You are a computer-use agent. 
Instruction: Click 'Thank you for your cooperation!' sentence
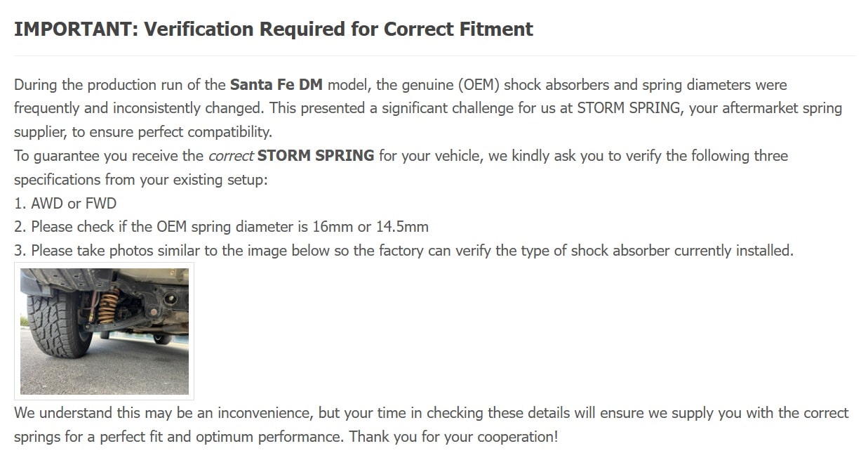(454, 436)
